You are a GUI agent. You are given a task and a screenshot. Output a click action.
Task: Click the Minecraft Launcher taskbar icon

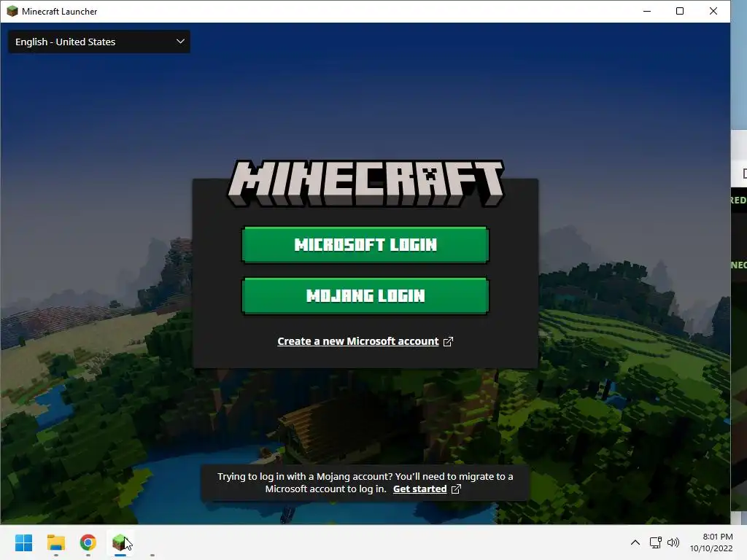(x=120, y=542)
